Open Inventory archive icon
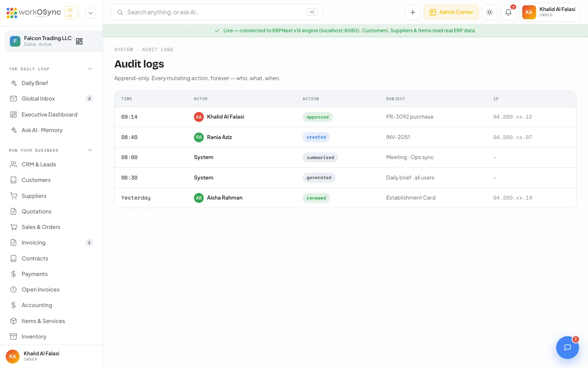Screen dimensions: 588x368 13,337
